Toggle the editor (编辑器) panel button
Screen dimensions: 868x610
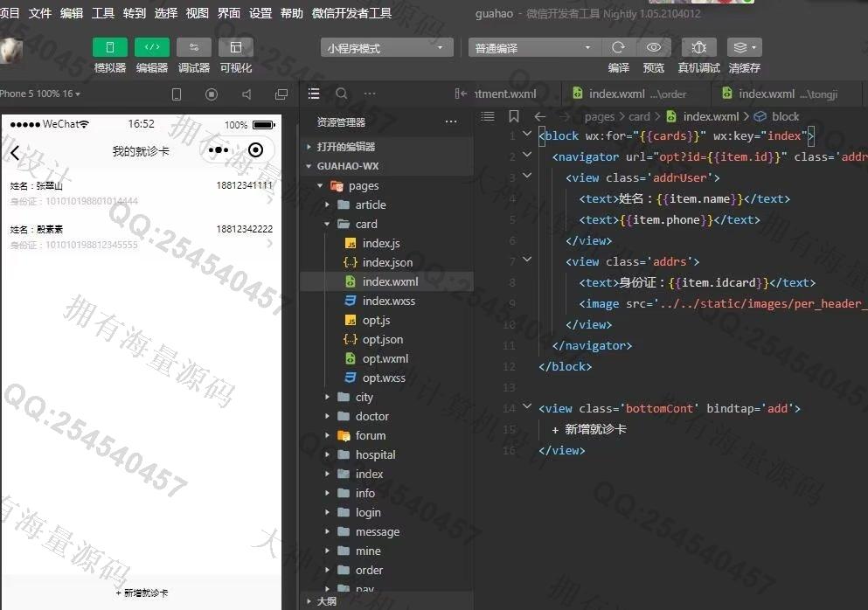152,47
